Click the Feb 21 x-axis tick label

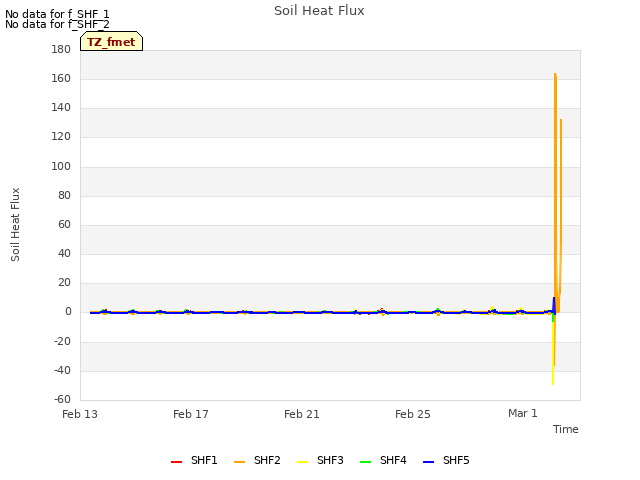click(x=302, y=414)
